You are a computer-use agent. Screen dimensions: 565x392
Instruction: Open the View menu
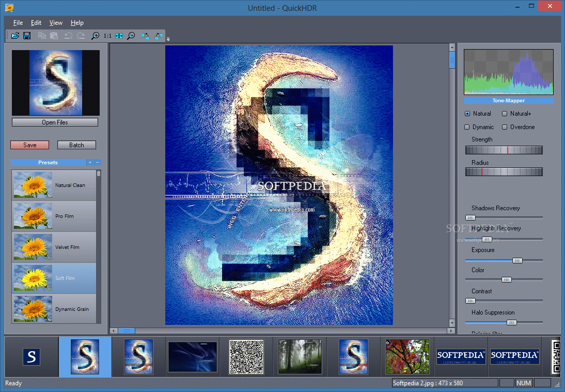point(56,23)
